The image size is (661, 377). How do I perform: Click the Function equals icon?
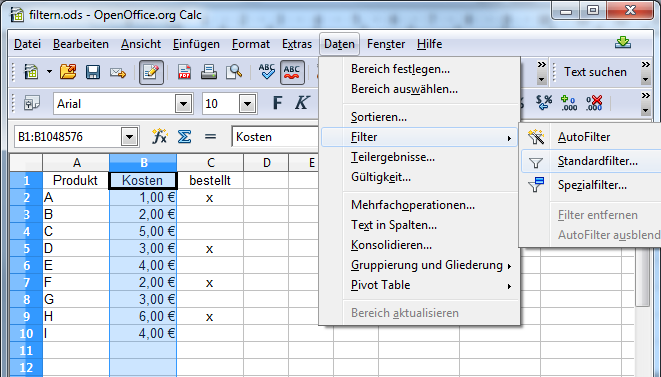point(210,137)
